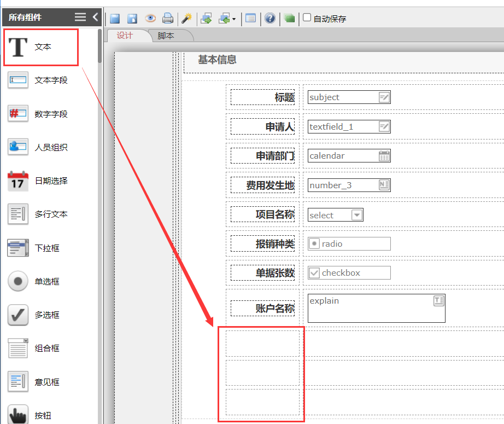Expand the dropdown arrow beside import icon
Image resolution: width=504 pixels, height=424 pixels.
tap(234, 19)
